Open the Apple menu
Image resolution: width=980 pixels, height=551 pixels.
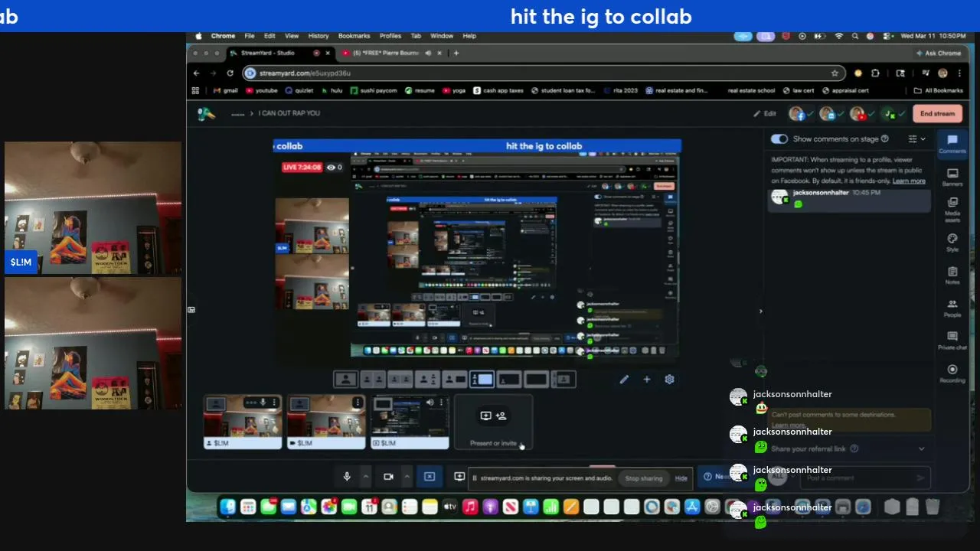point(199,36)
